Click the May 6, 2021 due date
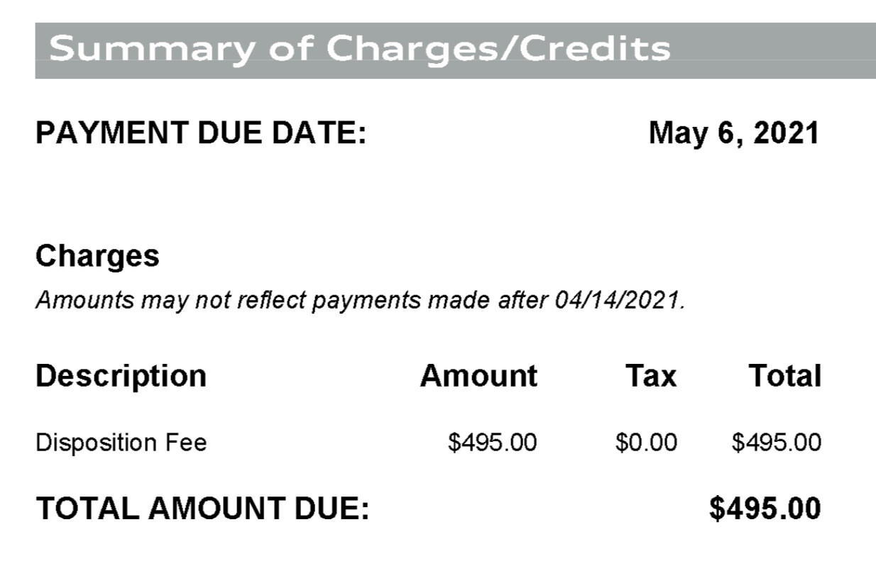 click(735, 134)
